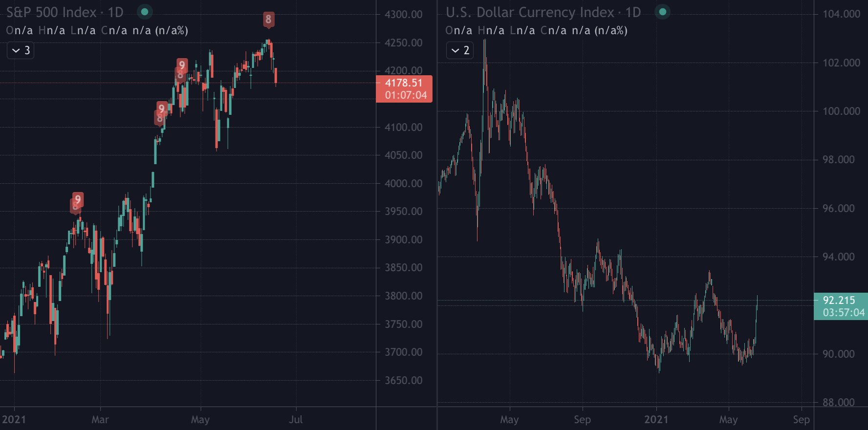Click market status dot beside S&P 500 Index
868x430 pixels.
[144, 12]
